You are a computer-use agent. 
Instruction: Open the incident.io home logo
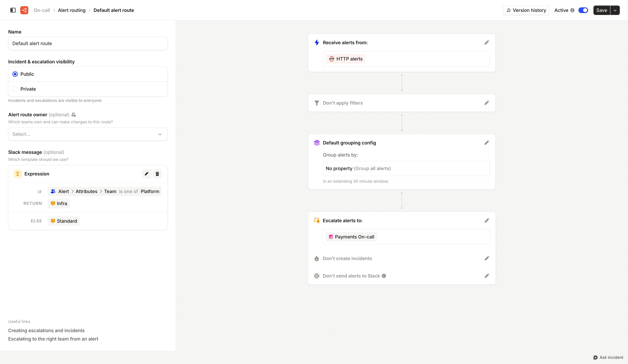coord(24,10)
